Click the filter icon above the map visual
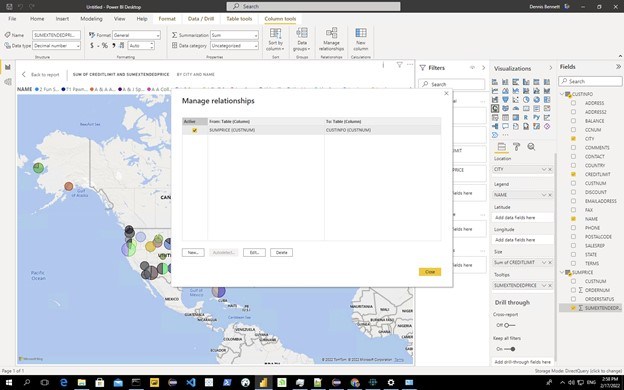 pyautogui.click(x=399, y=65)
